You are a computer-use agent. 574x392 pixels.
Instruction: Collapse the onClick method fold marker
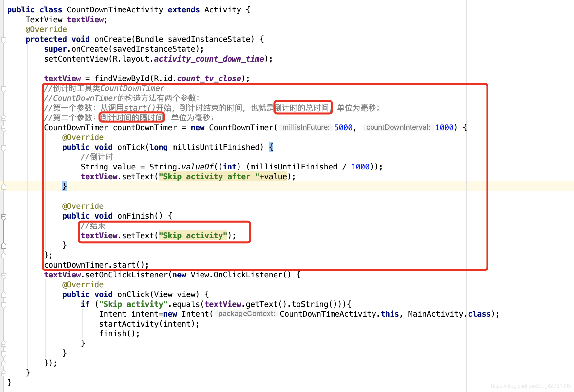tap(4, 295)
